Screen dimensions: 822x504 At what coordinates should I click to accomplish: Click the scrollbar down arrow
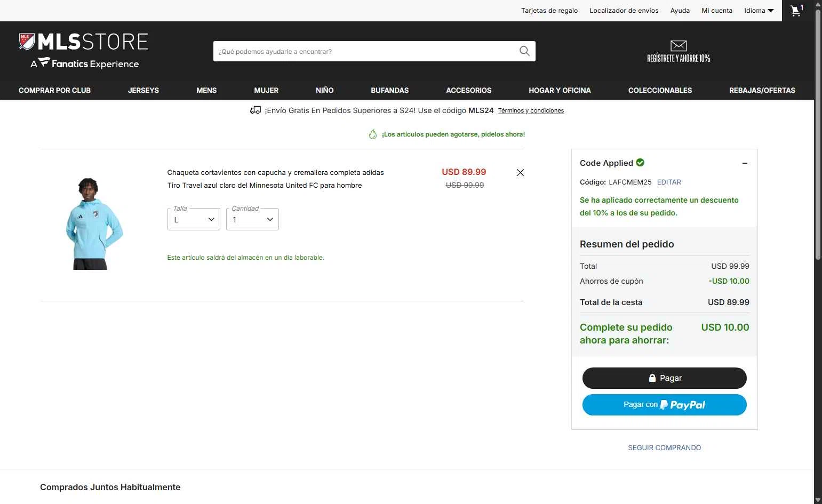pos(818,500)
